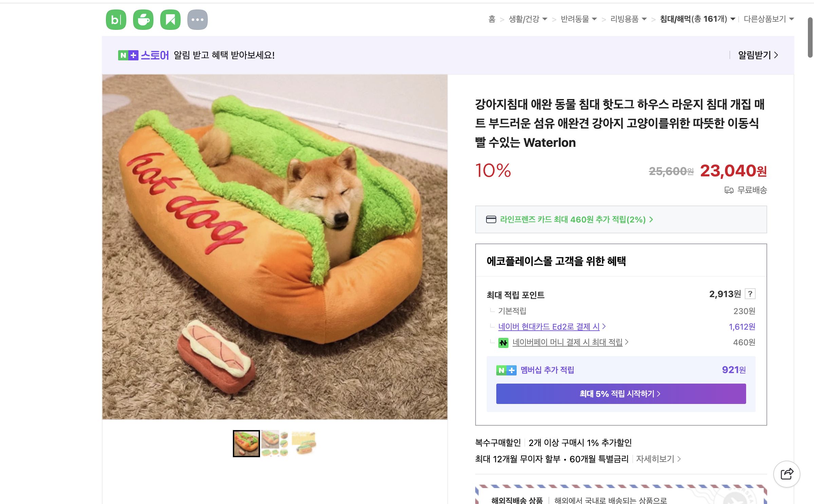
Task: Click the green Keep bookmark icon
Action: click(171, 19)
